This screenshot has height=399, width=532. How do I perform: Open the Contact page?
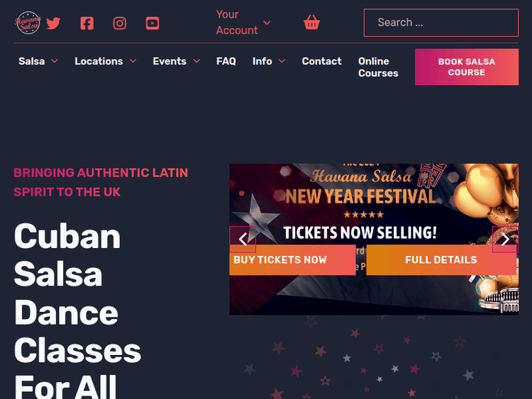point(321,62)
